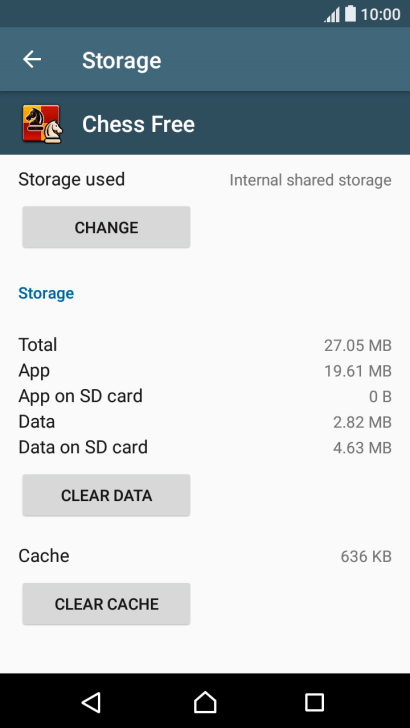Tap the blue Storage section header
410x728 pixels.
click(46, 293)
